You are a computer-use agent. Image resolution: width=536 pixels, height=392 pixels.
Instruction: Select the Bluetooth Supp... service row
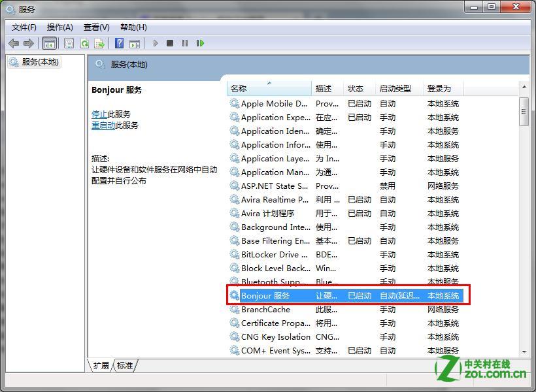345,282
